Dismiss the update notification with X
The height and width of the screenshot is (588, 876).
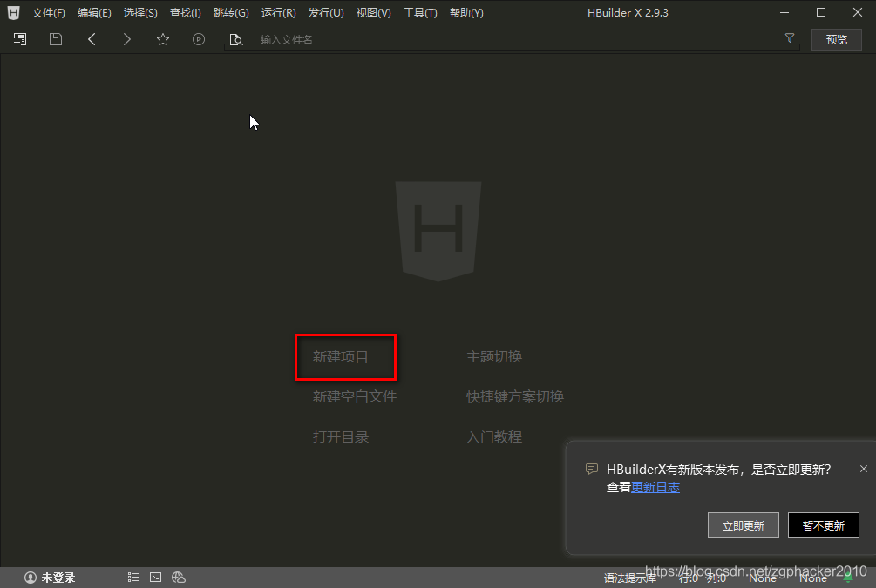863,469
